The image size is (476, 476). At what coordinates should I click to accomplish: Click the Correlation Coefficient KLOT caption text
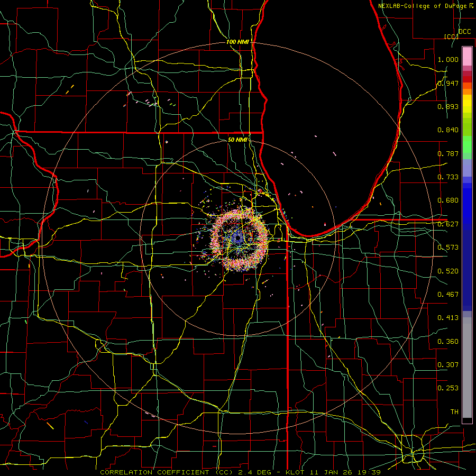(241, 472)
